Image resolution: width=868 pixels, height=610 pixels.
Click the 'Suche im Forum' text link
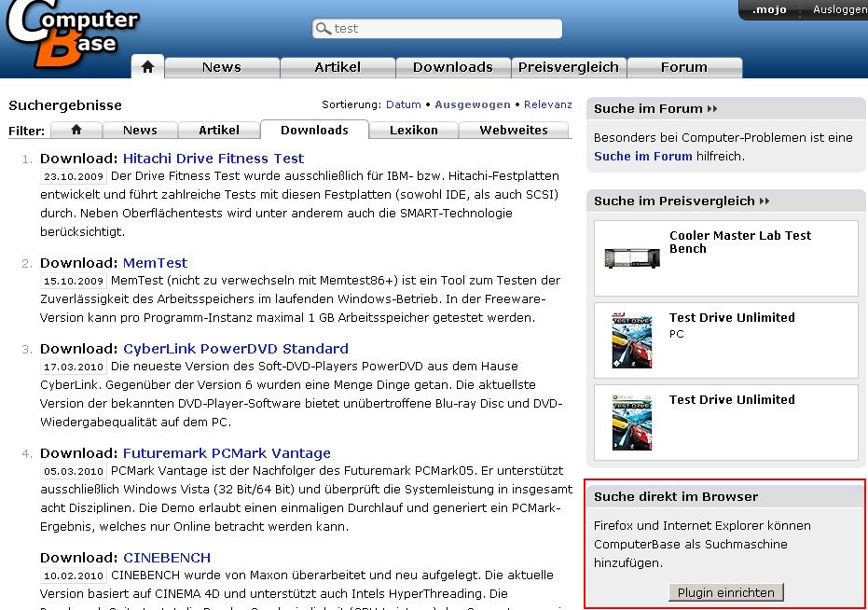[642, 157]
